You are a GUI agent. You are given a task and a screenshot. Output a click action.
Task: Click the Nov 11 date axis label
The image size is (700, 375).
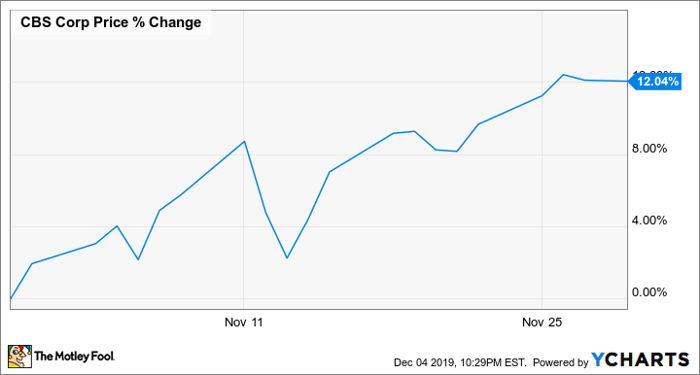244,322
